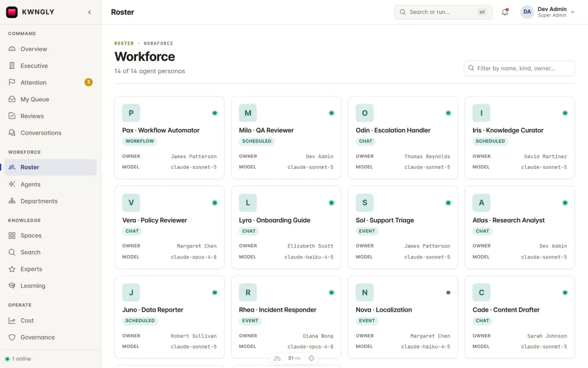This screenshot has width=588, height=368.
Task: Open My Queue
Action: click(51, 99)
